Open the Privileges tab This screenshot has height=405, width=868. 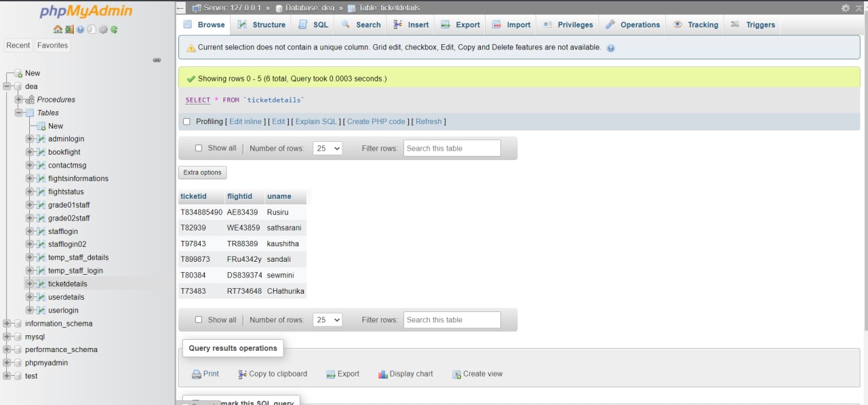click(568, 24)
